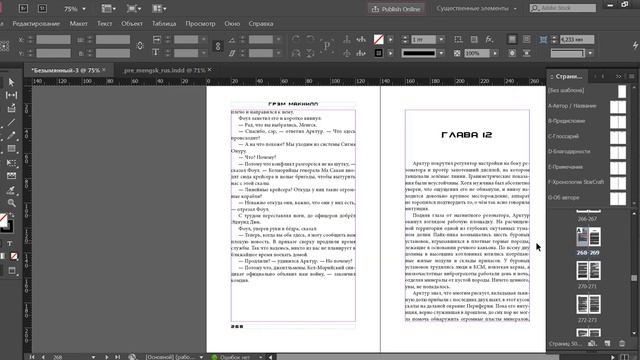The height and width of the screenshot is (360, 640).
Task: Open the Макет menu
Action: [78, 24]
